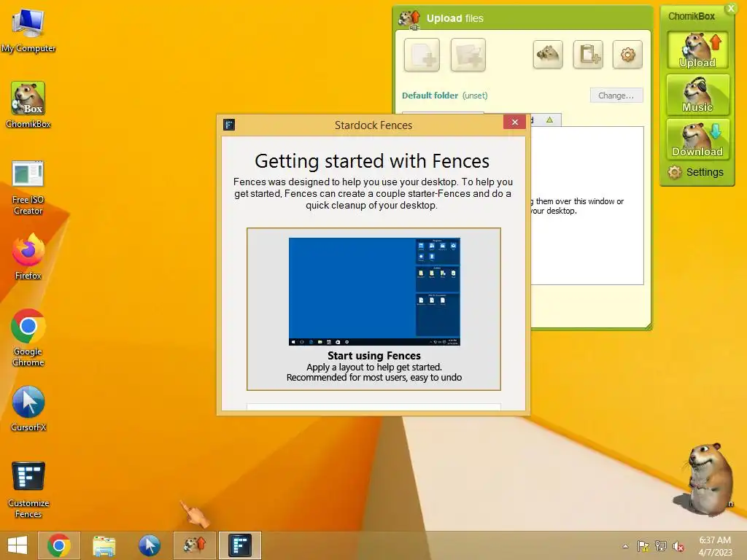This screenshot has height=560, width=747.
Task: Launch Free ISO Creator desktop icon
Action: point(28,187)
